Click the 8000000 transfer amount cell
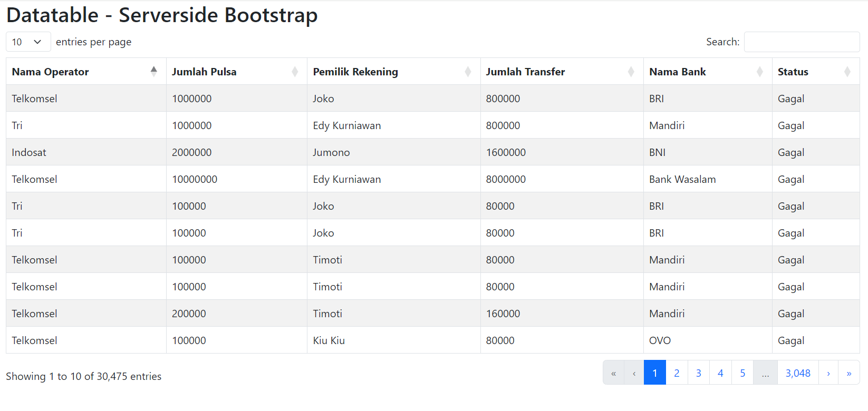Viewport: 868px width, 411px height. pos(562,179)
